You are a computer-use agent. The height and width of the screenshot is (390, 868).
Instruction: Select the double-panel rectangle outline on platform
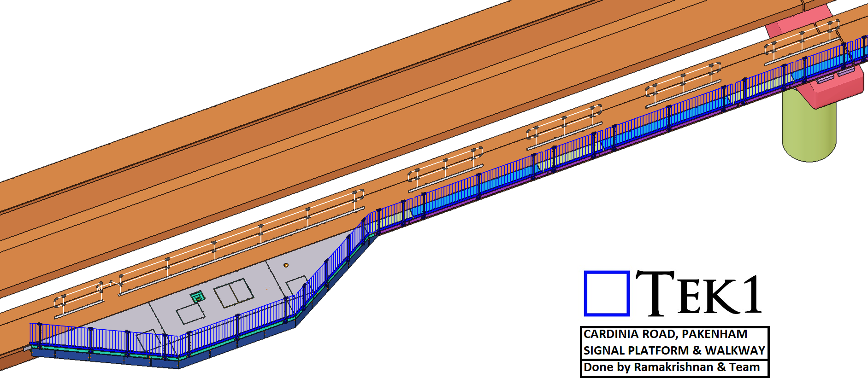[234, 293]
